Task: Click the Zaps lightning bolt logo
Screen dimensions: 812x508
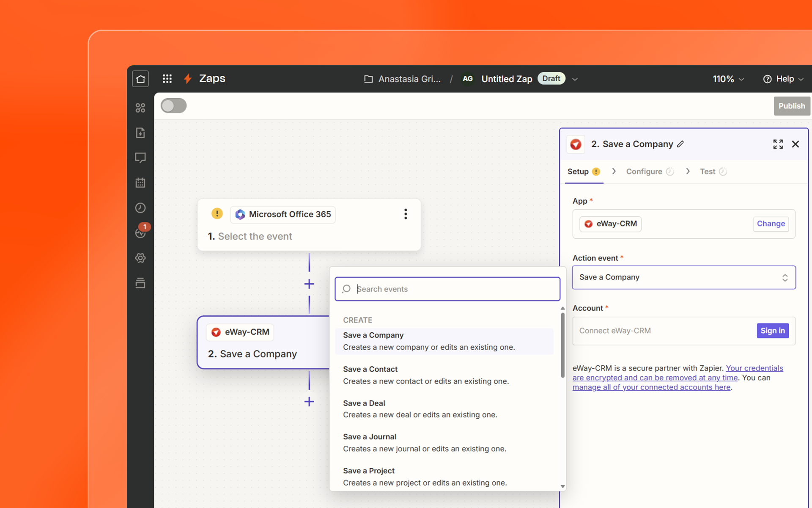Action: click(188, 79)
